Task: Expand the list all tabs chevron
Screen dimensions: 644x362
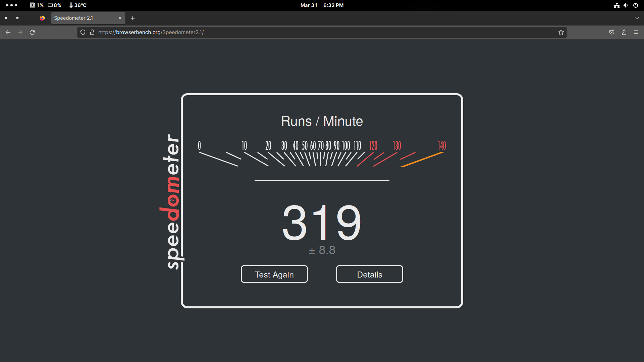Action: pyautogui.click(x=637, y=18)
